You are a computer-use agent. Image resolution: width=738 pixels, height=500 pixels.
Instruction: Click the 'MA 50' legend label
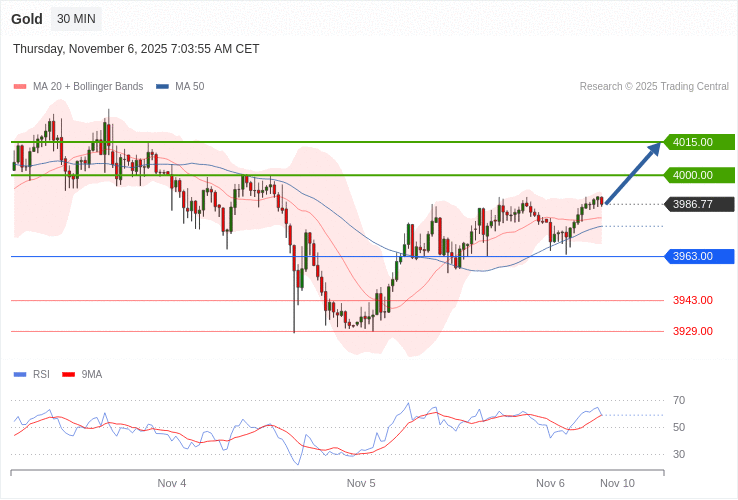(x=190, y=87)
